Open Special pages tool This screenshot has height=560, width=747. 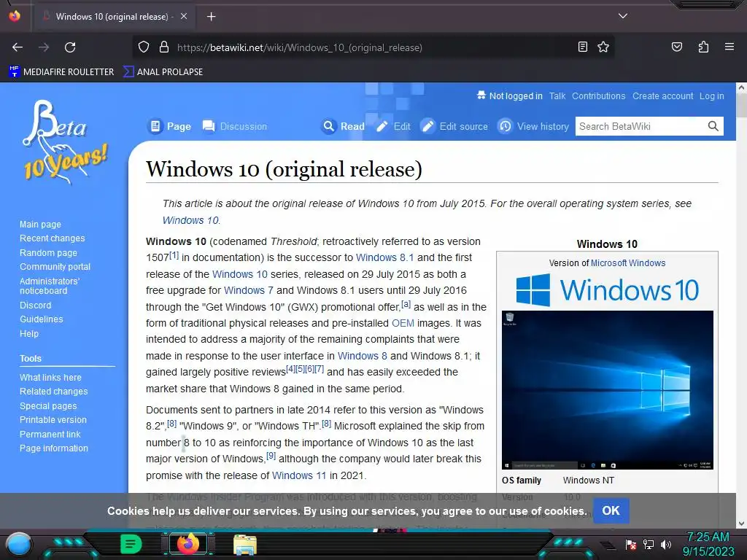click(x=48, y=405)
